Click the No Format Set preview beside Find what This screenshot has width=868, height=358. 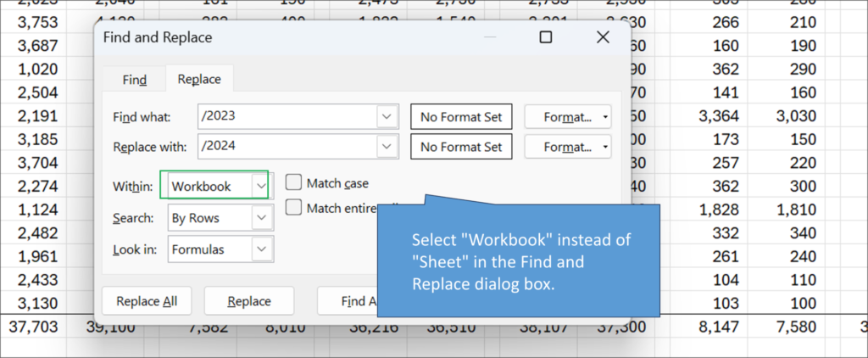(461, 117)
